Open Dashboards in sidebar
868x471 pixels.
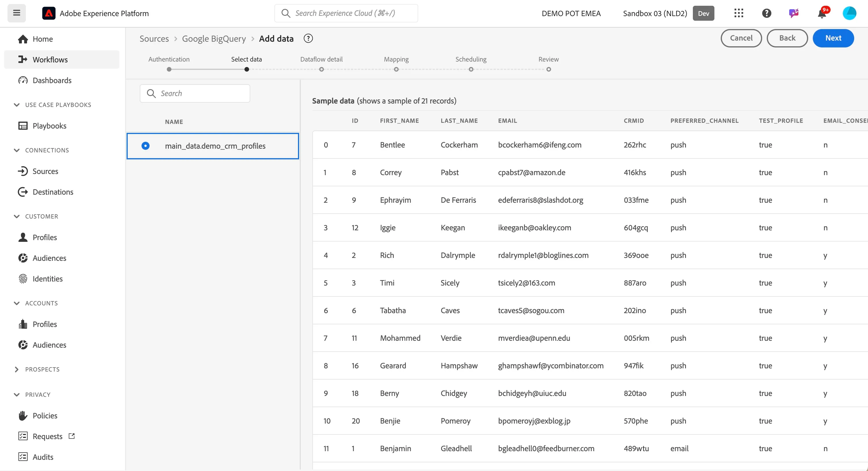point(62,80)
